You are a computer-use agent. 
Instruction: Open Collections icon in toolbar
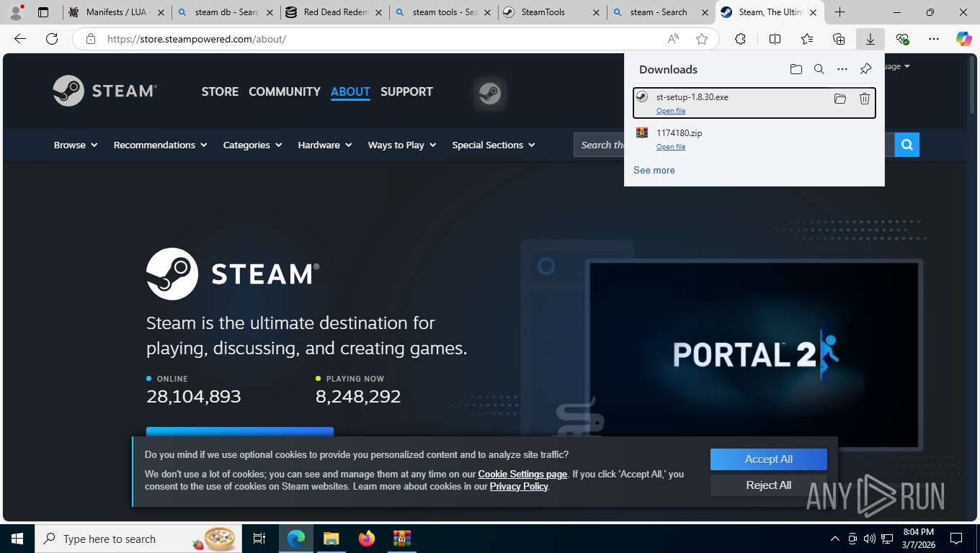pyautogui.click(x=838, y=39)
